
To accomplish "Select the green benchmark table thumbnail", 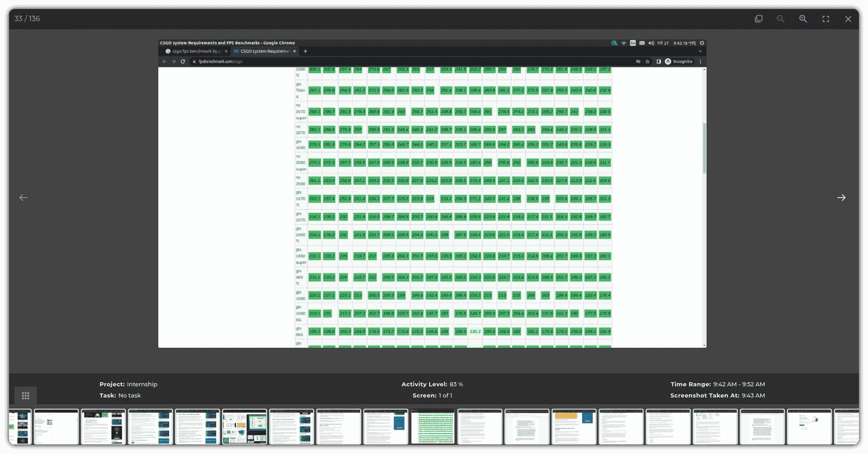I will tap(433, 426).
